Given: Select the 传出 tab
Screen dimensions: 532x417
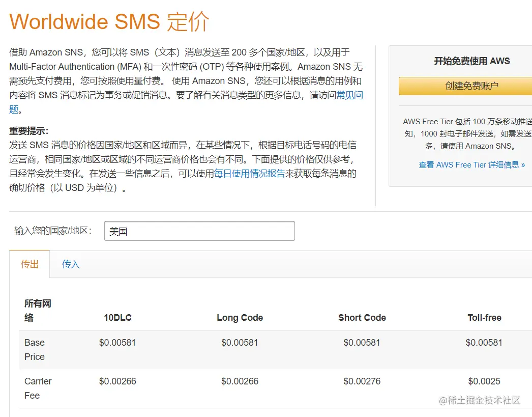Looking at the screenshot, I should coord(29,264).
